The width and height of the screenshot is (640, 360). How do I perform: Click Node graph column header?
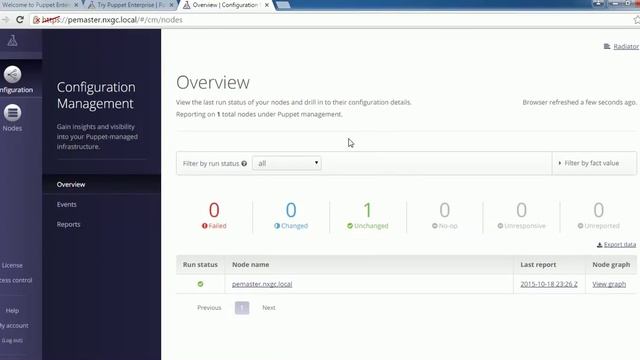(611, 264)
